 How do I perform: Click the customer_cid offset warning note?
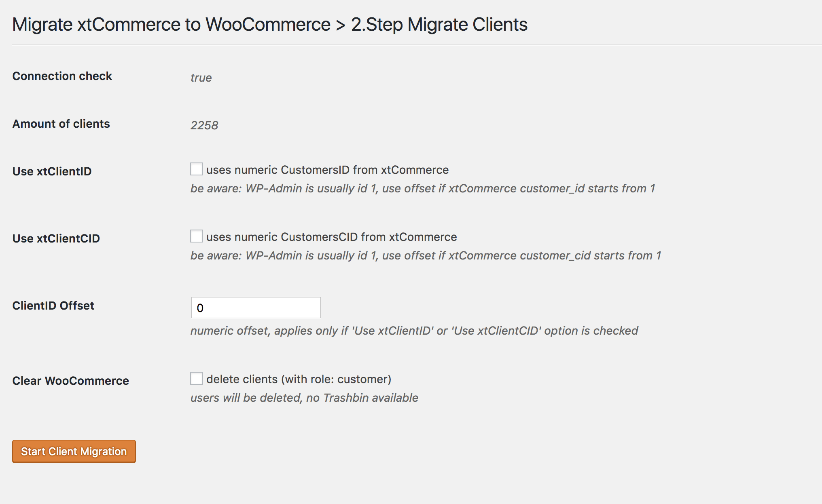[x=426, y=255]
